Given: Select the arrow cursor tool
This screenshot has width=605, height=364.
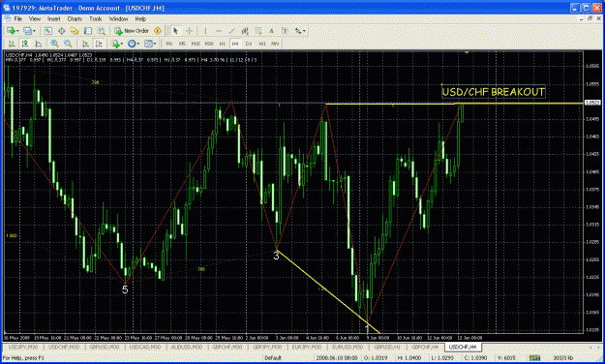Looking at the screenshot, I should click(x=175, y=31).
